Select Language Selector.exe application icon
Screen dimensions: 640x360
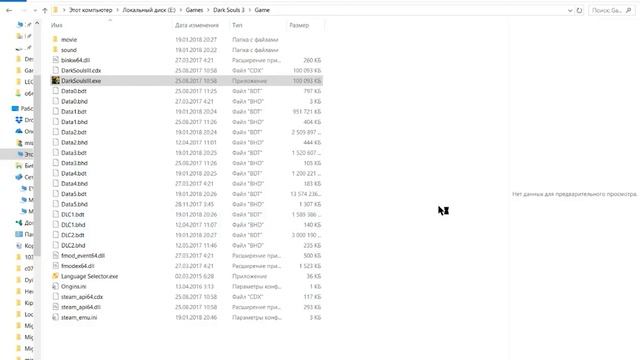pyautogui.click(x=56, y=276)
